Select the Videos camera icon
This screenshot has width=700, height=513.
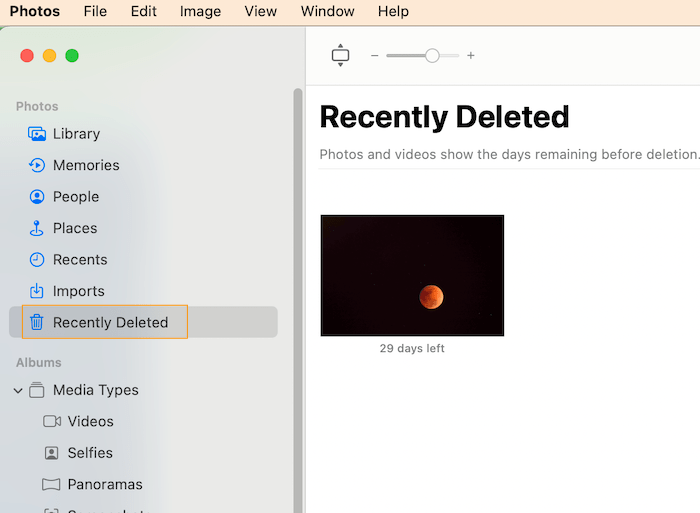52,422
